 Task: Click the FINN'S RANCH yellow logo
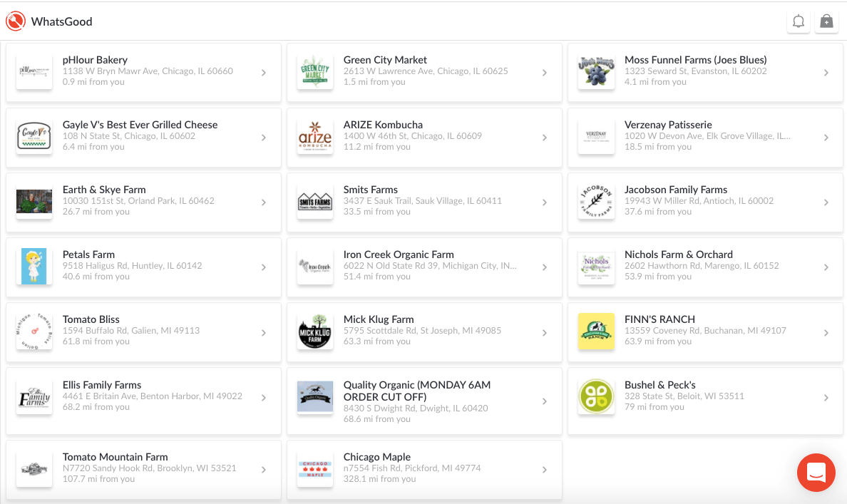596,331
